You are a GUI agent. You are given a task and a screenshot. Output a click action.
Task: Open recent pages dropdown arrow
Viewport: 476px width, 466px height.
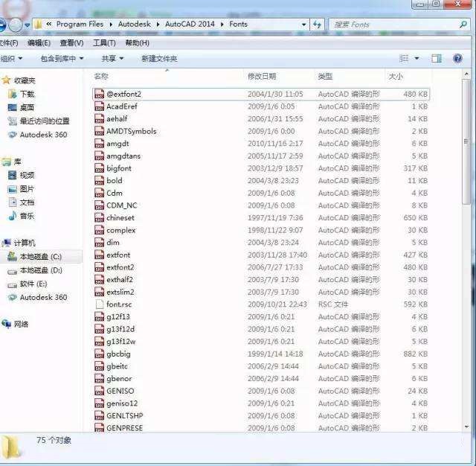27,25
